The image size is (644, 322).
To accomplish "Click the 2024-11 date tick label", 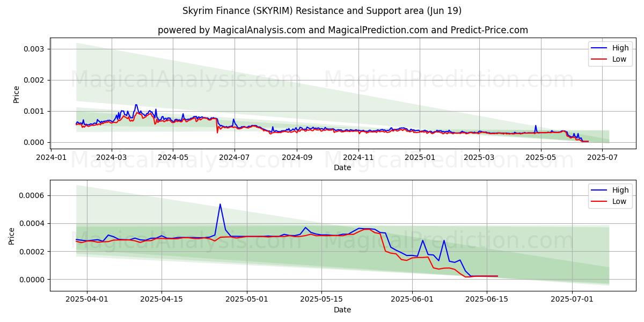I will (358, 157).
